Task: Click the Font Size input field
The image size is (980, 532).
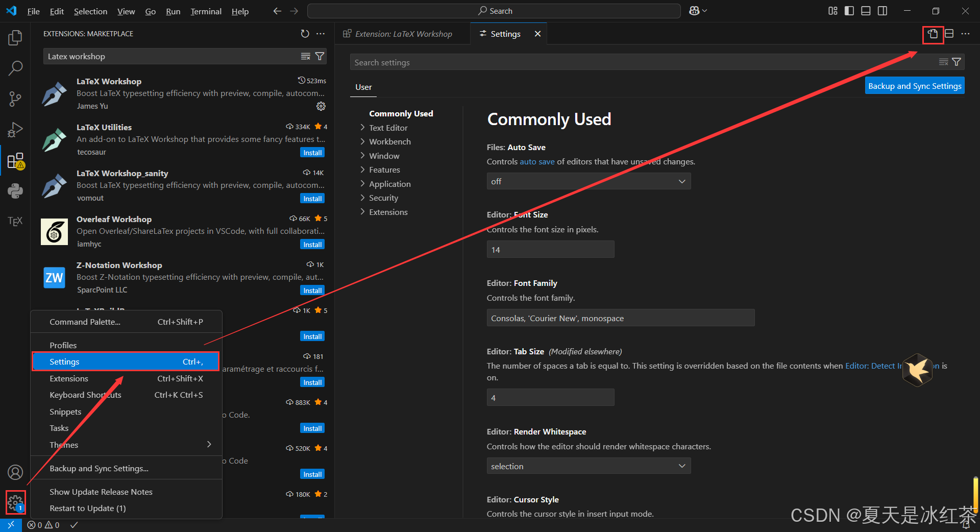Action: [550, 250]
